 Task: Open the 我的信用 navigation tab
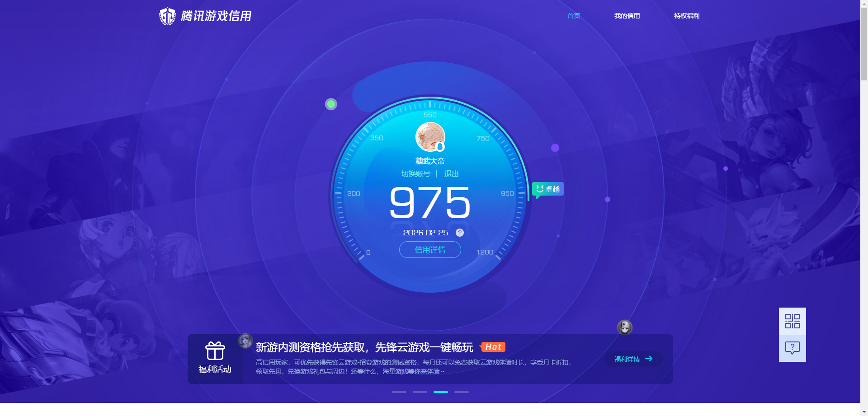pos(627,16)
